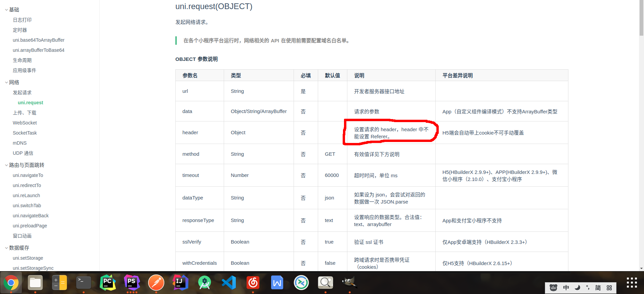
Task: Open 上传、下载 in the sidebar
Action: (x=25, y=113)
